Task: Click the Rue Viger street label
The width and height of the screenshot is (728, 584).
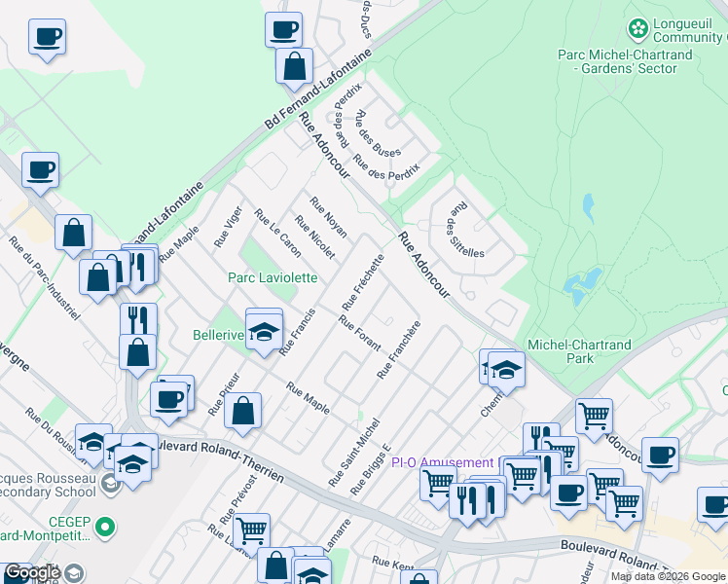Action: 229,227
